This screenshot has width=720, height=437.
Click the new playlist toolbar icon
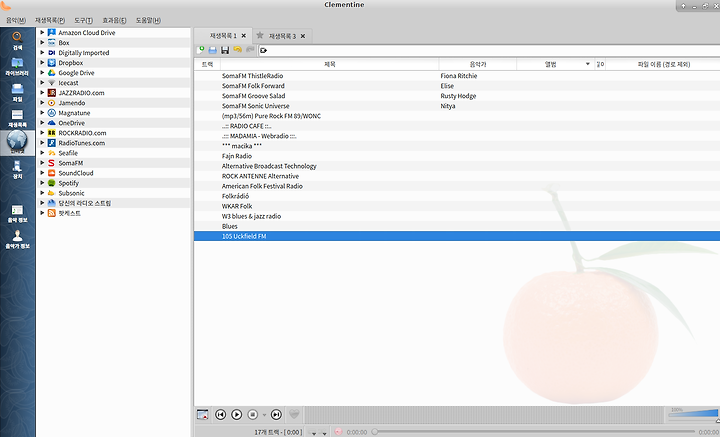200,50
